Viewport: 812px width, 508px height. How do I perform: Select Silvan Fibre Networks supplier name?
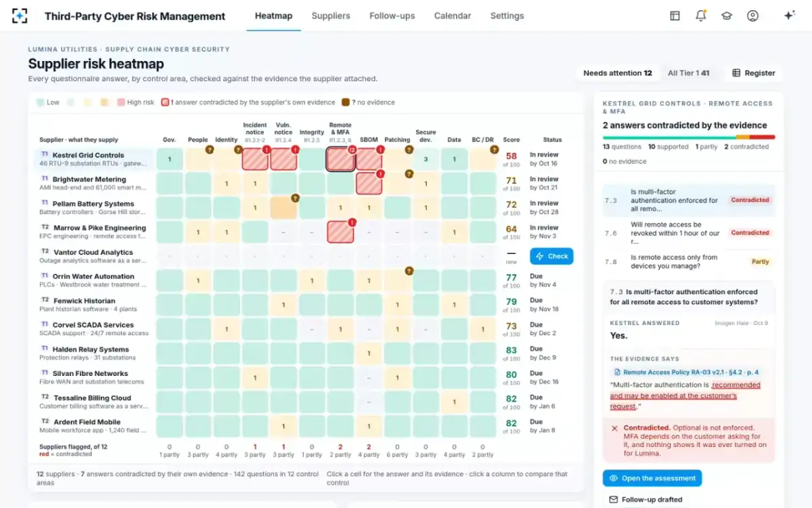(91, 374)
